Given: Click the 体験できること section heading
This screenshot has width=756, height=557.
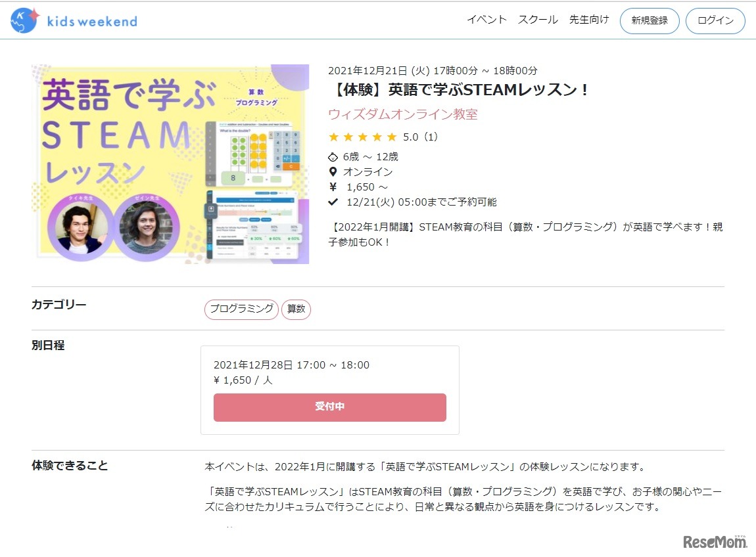Looking at the screenshot, I should click(x=70, y=466).
